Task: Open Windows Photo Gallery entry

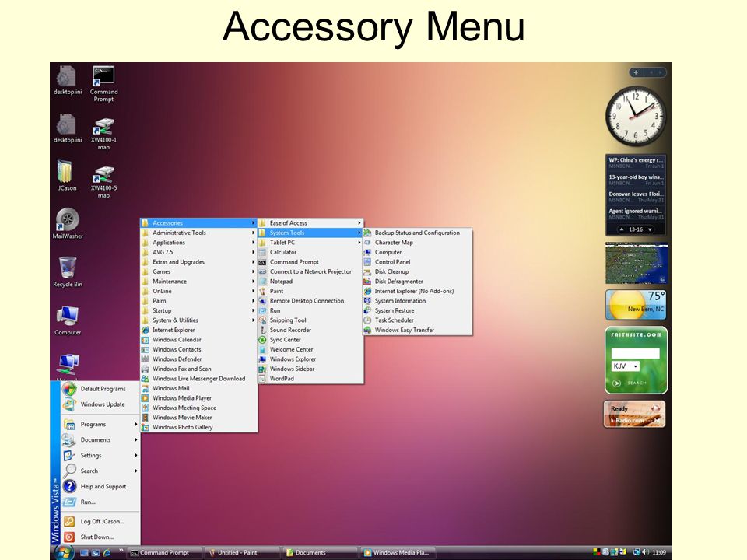Action: 198,427
